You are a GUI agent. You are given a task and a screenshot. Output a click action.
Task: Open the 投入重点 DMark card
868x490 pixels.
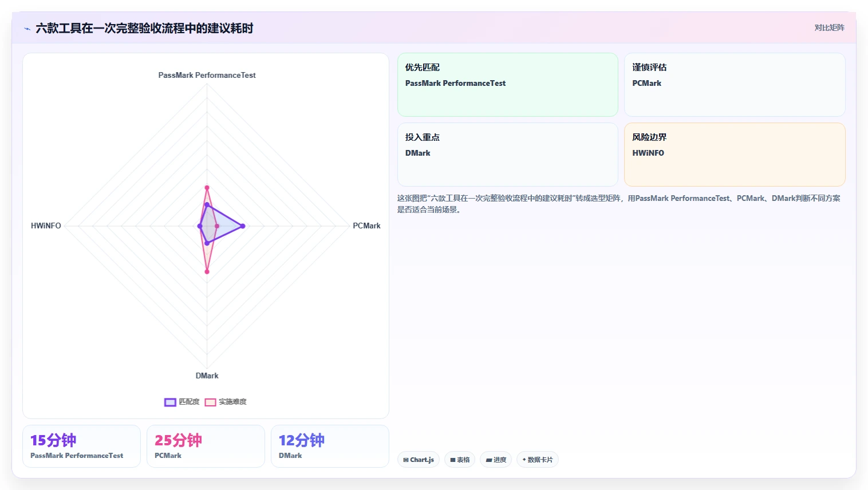[x=508, y=155]
